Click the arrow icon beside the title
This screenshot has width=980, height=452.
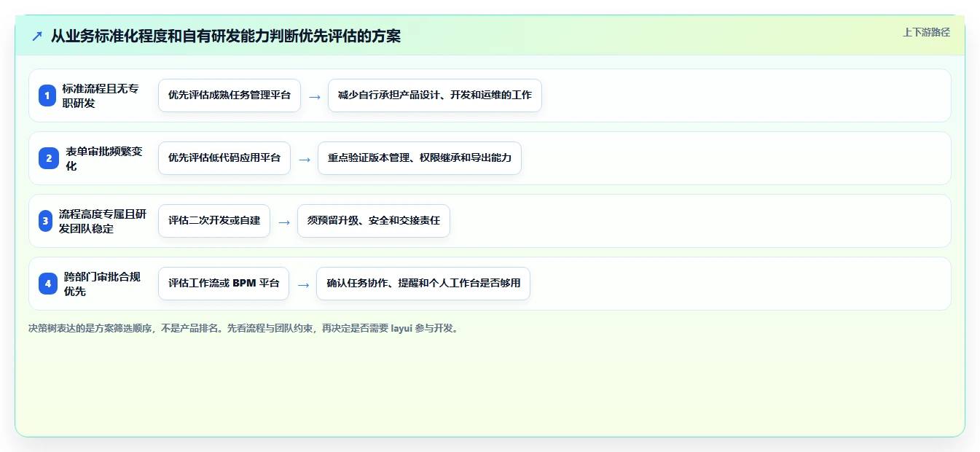coord(37,36)
